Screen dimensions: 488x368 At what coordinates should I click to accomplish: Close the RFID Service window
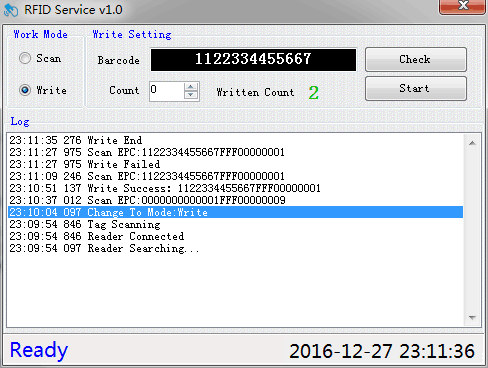(463, 6)
